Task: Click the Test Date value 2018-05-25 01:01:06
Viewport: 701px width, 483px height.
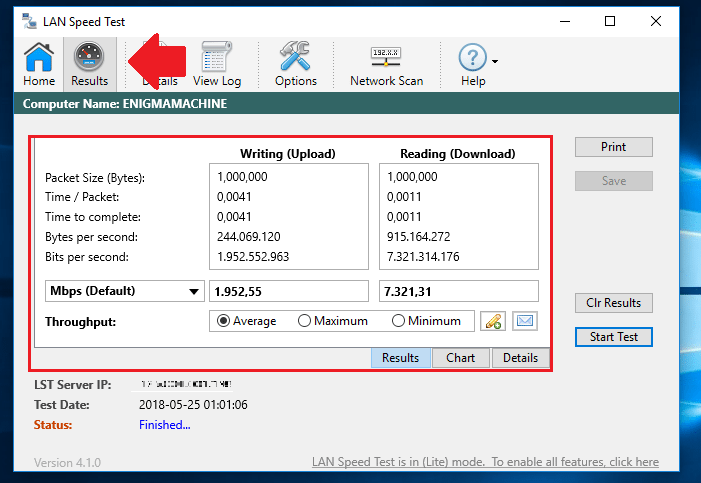Action: point(193,405)
